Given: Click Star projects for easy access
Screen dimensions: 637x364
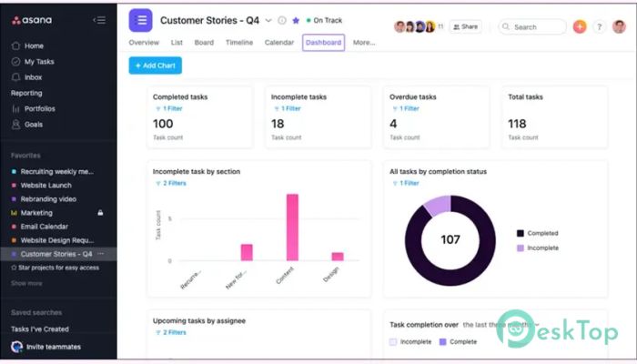Looking at the screenshot, I should [55, 268].
